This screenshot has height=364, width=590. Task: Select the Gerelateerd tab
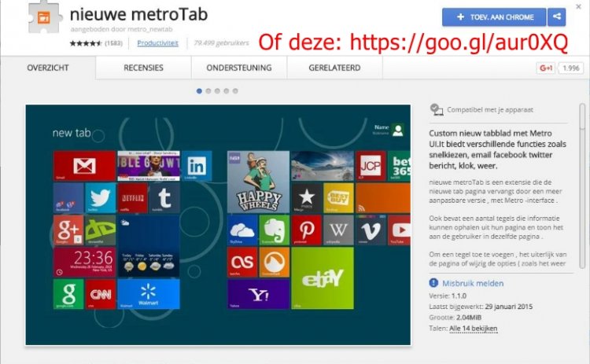coord(334,68)
